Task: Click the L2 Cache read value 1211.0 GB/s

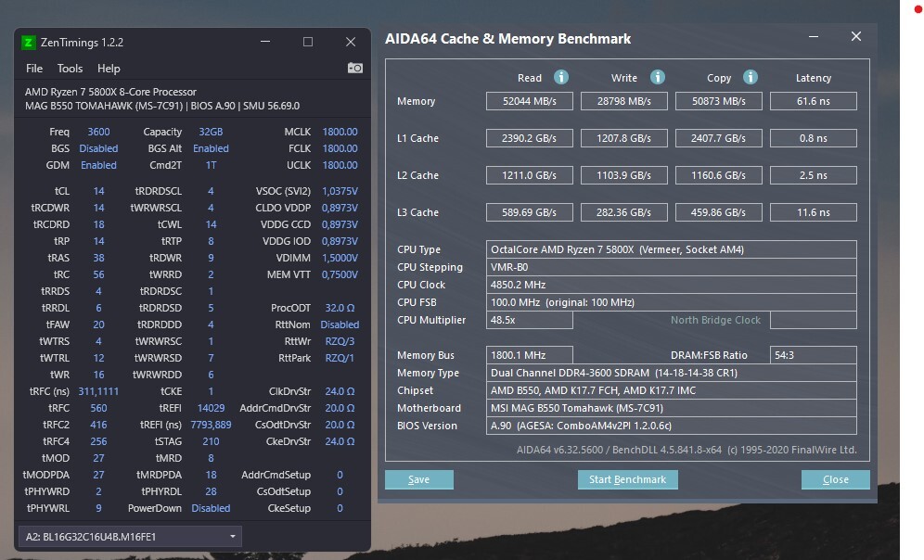Action: click(529, 175)
